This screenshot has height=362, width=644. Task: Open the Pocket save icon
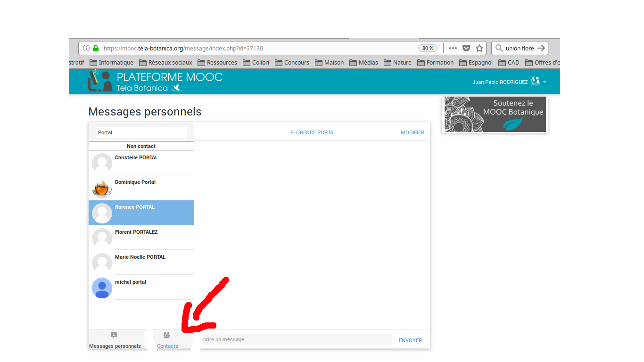[466, 48]
